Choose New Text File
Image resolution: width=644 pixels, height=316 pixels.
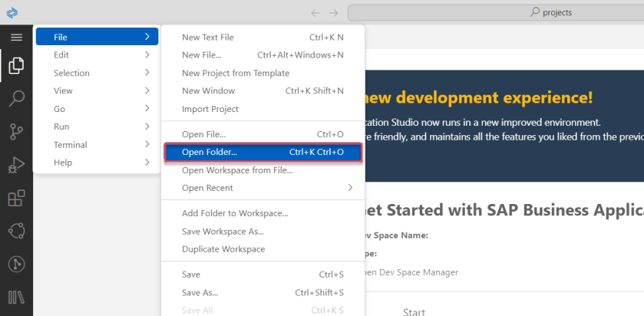coord(263,38)
